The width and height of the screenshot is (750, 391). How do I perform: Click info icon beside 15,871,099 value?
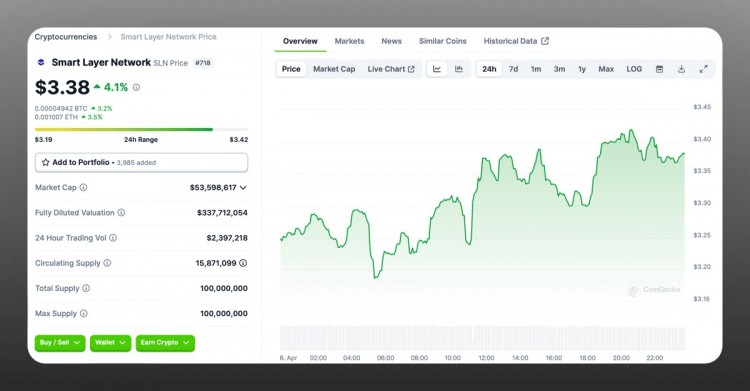tap(243, 263)
